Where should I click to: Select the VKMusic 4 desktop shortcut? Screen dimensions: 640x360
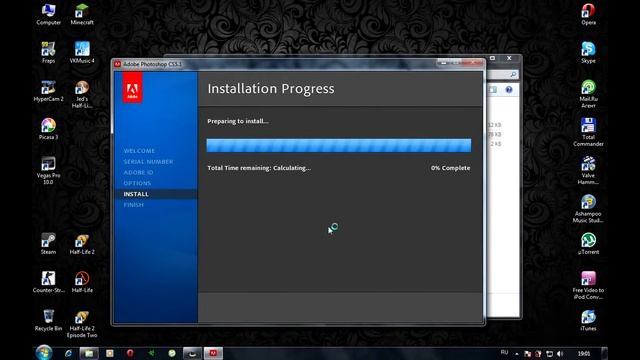[x=82, y=52]
